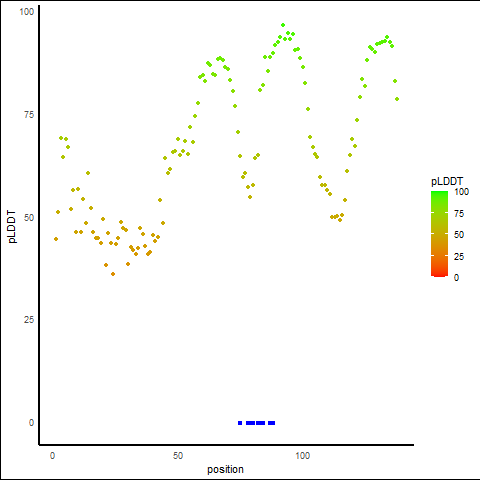
Task: Click the highest green data point
Action: pos(283,25)
